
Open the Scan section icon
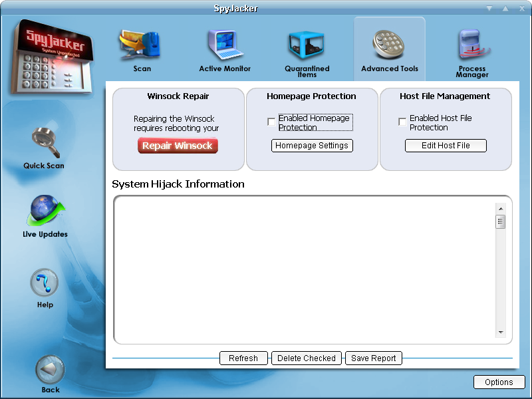pyautogui.click(x=140, y=45)
